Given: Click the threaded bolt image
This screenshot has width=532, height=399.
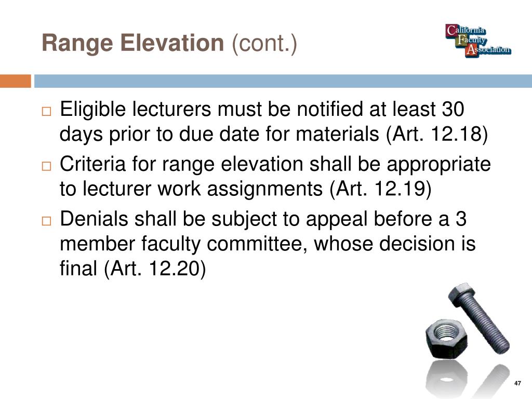Looking at the screenshot, I should tap(478, 317).
